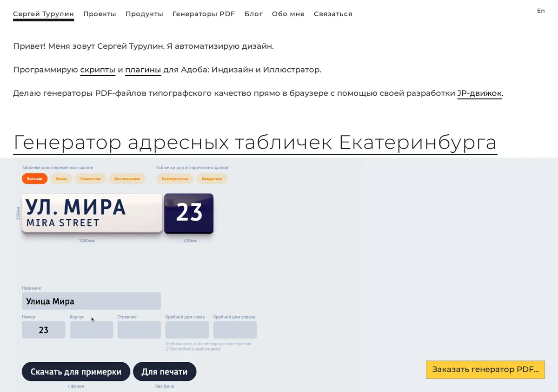This screenshot has width=558, height=392.
Task: Select the Компактная plate option
Action: [x=90, y=179]
